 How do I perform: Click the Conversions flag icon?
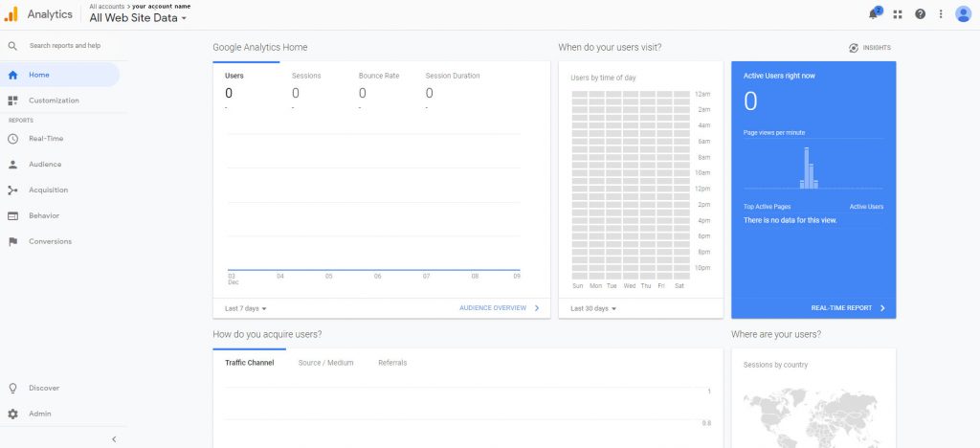pyautogui.click(x=12, y=242)
